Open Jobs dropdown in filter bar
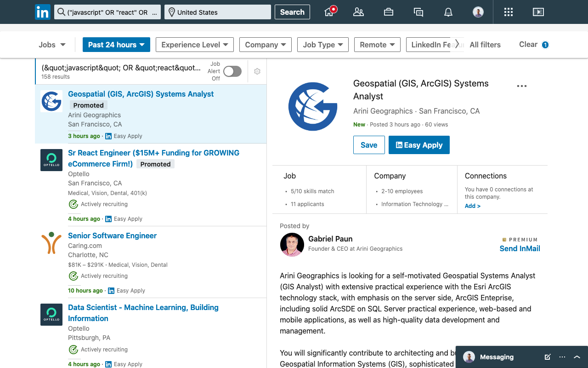Image resolution: width=588 pixels, height=368 pixels. (x=52, y=45)
